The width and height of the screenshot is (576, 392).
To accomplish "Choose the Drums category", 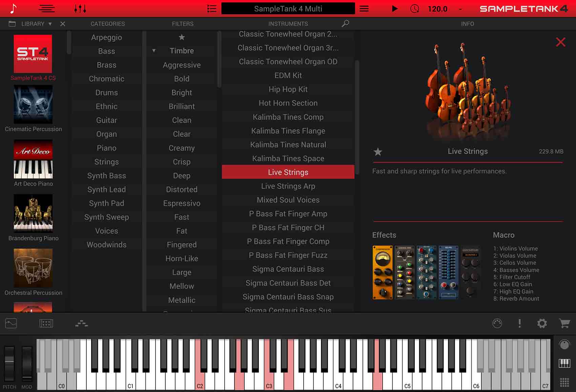I will pyautogui.click(x=106, y=92).
